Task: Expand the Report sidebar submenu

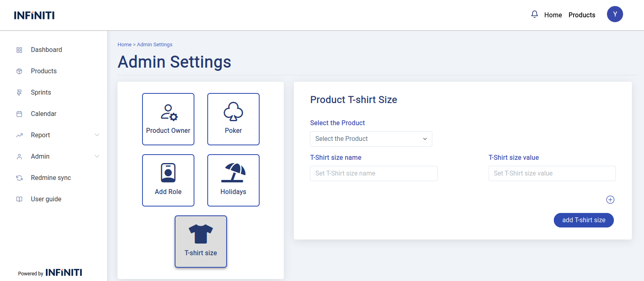Action: point(97,135)
